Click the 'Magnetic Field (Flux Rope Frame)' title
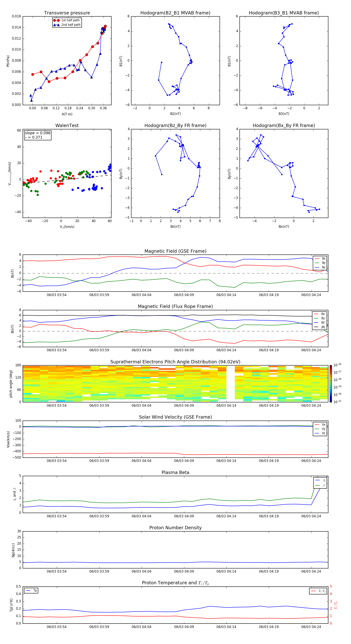Screen dimensions: 351x644 coord(175,307)
